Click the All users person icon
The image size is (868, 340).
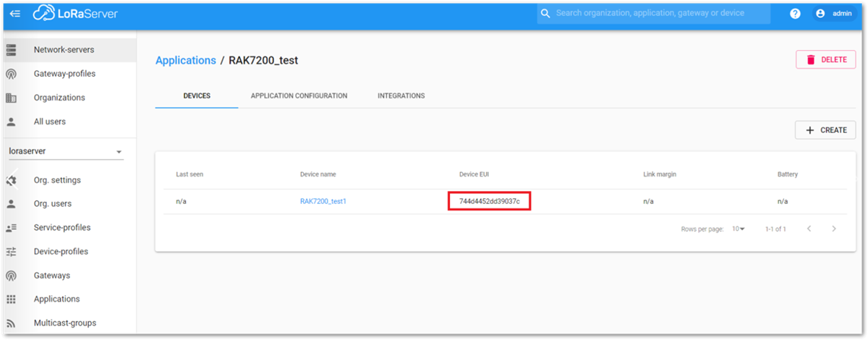(x=11, y=122)
